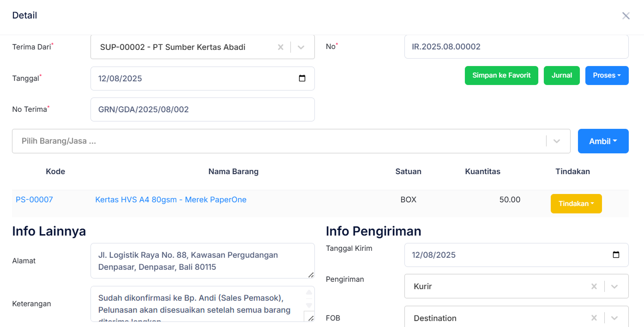This screenshot has width=644, height=327.
Task: Clear the Destination value in FOB field
Action: coord(594,318)
